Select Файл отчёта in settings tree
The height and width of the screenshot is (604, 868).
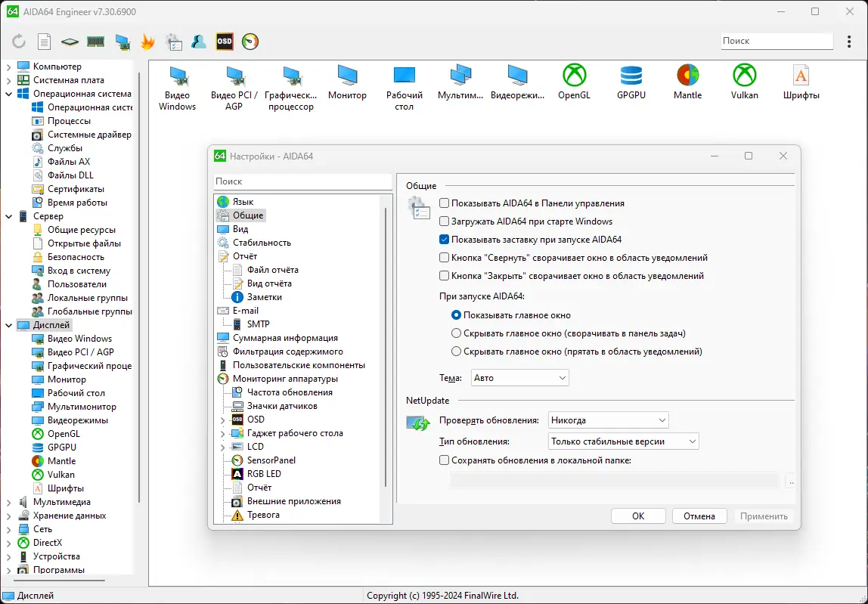point(272,270)
